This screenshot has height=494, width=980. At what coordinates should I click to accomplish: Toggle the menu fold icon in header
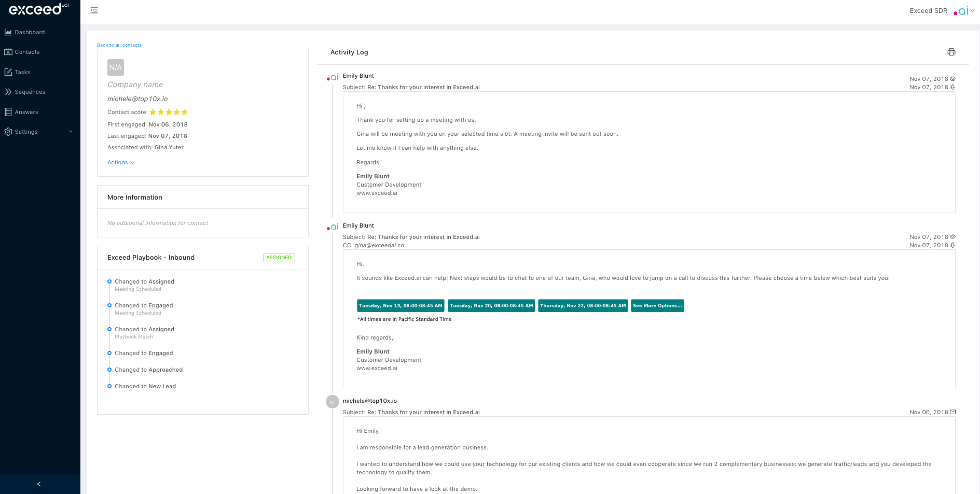(x=94, y=10)
